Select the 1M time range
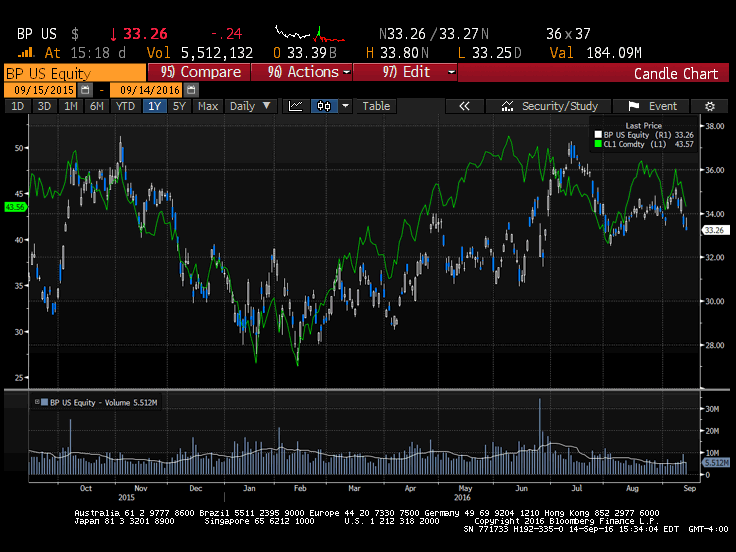The height and width of the screenshot is (552, 736). coord(71,106)
